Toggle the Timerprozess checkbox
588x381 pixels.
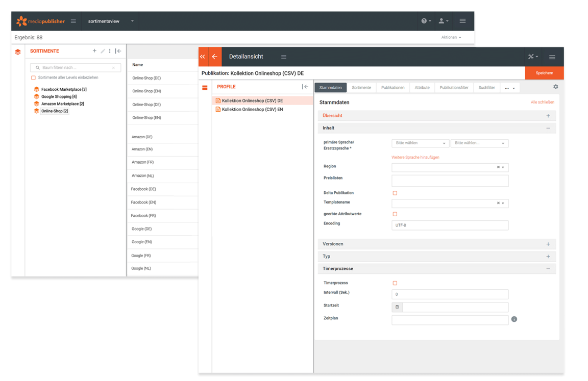point(395,283)
